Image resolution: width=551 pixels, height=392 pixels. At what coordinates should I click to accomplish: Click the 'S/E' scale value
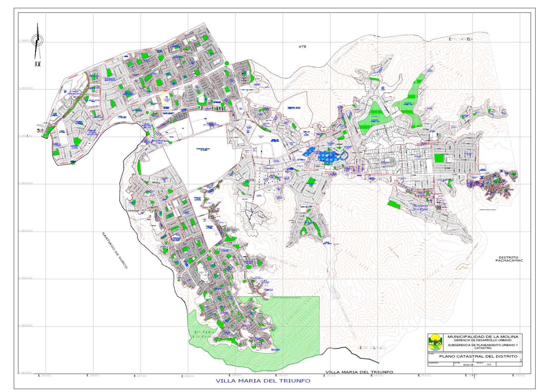[489, 364]
